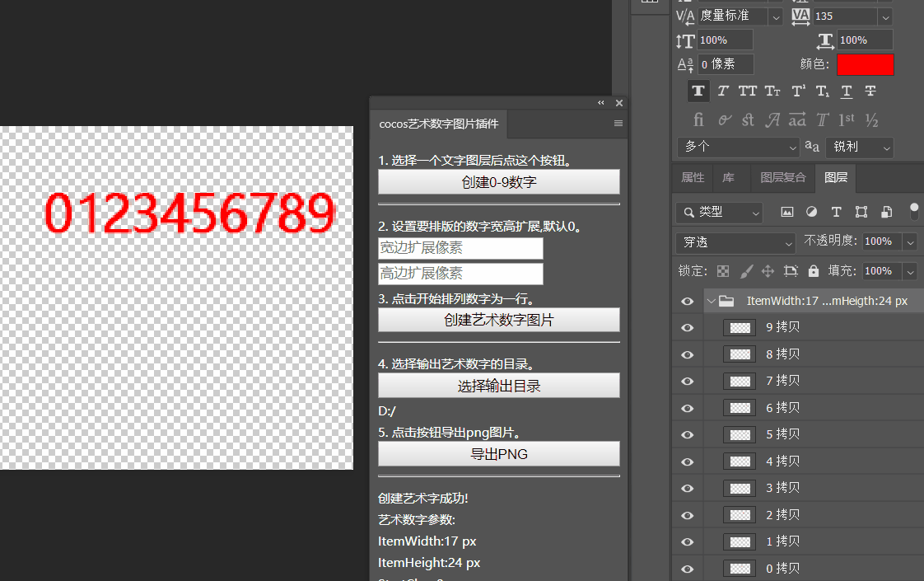This screenshot has height=581, width=924.
Task: Click the 创建0-9数字 button
Action: click(x=498, y=182)
